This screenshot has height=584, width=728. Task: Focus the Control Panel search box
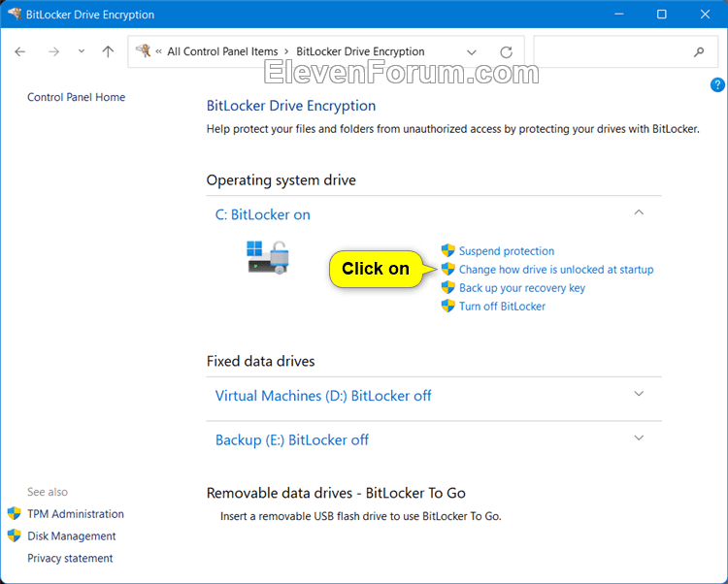pyautogui.click(x=625, y=52)
